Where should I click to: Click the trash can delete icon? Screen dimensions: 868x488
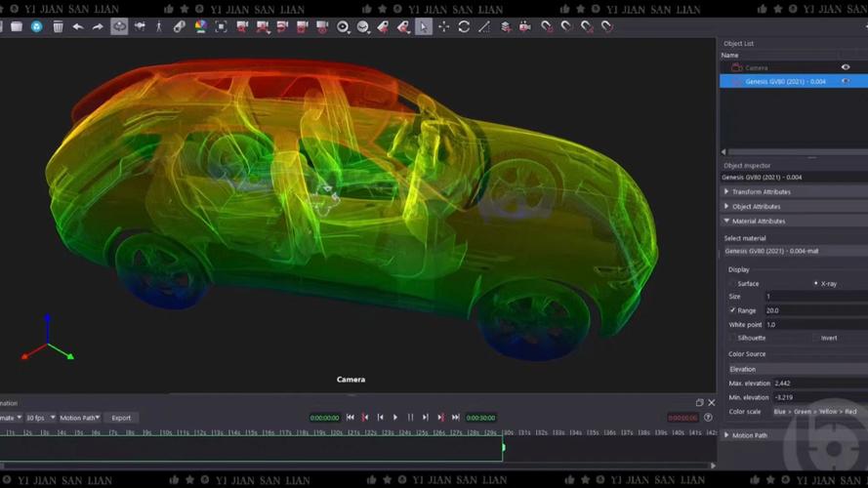tap(58, 26)
